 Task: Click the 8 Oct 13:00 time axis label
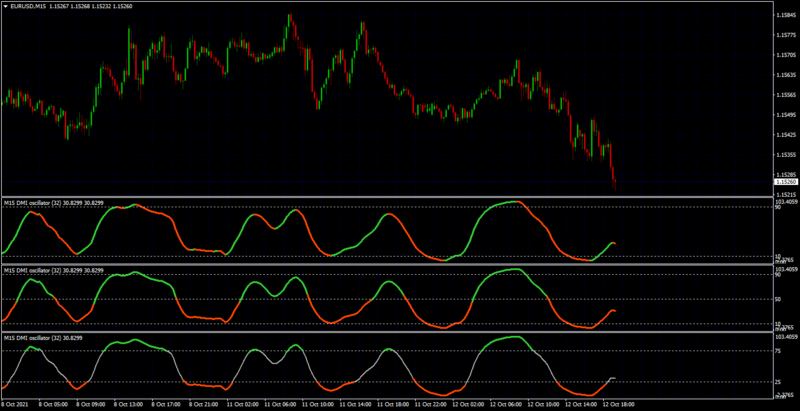coord(130,404)
